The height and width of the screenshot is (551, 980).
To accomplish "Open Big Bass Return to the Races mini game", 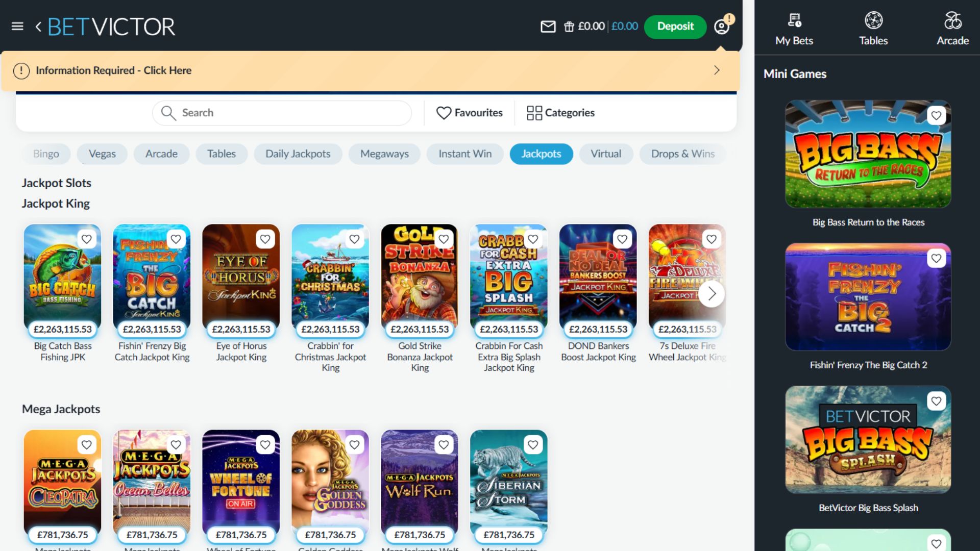I will point(868,154).
